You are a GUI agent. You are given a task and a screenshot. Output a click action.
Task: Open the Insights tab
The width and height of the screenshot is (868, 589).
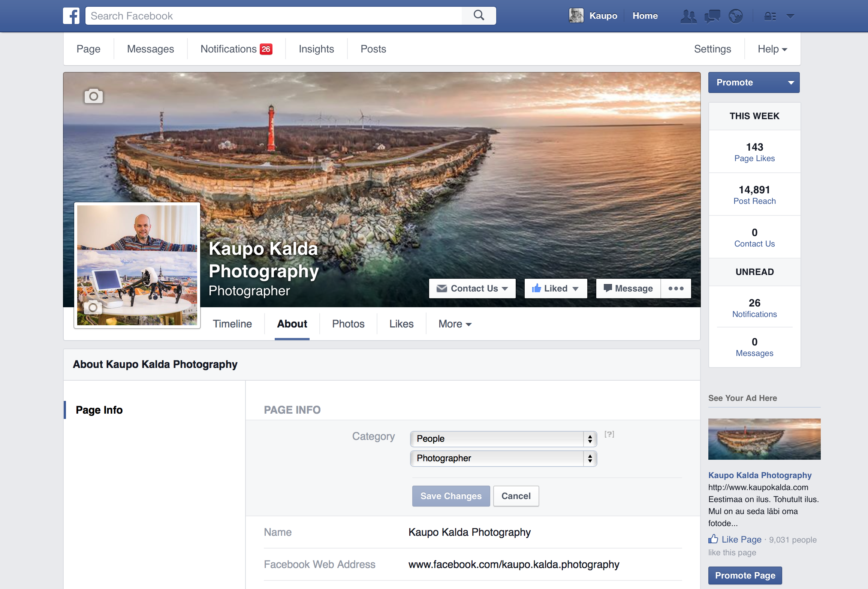[x=316, y=49]
